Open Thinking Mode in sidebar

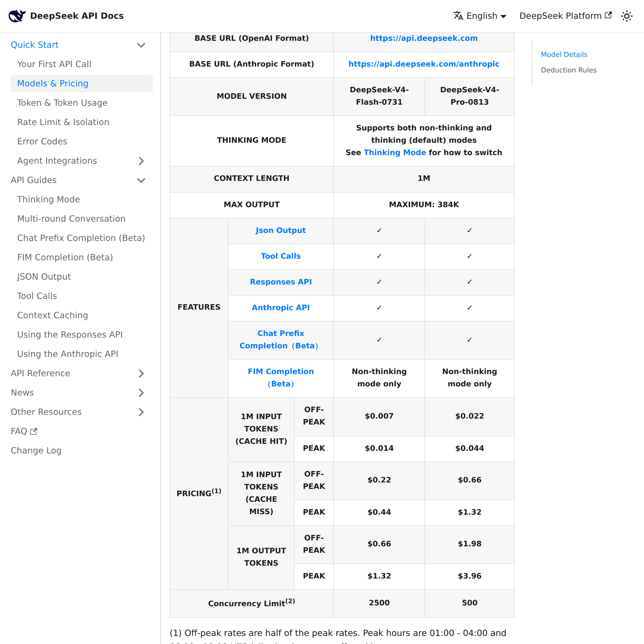click(48, 199)
